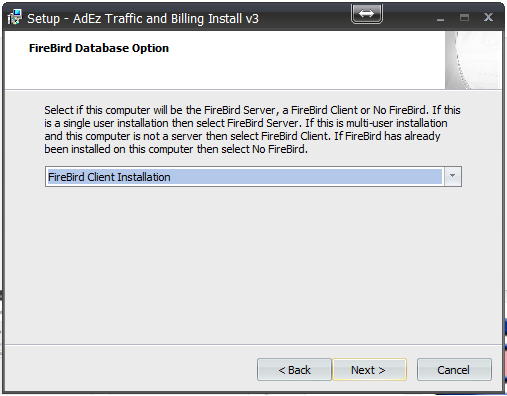Image resolution: width=507 pixels, height=396 pixels.
Task: Click the 'multi-user installation' text
Action: [x=397, y=123]
